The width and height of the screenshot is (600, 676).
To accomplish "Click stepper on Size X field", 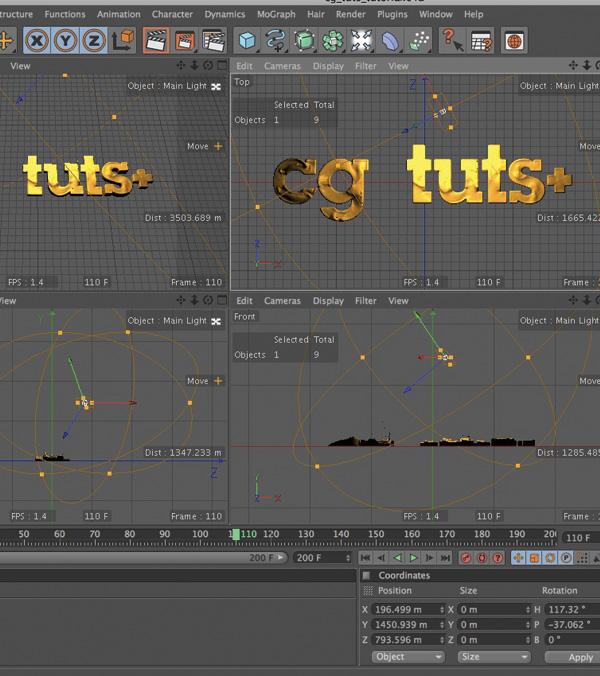I will coord(528,610).
